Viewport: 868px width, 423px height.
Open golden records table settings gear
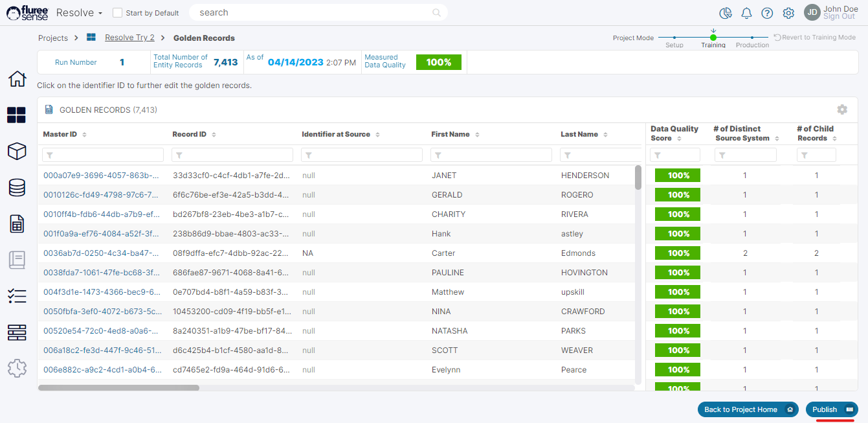click(841, 109)
